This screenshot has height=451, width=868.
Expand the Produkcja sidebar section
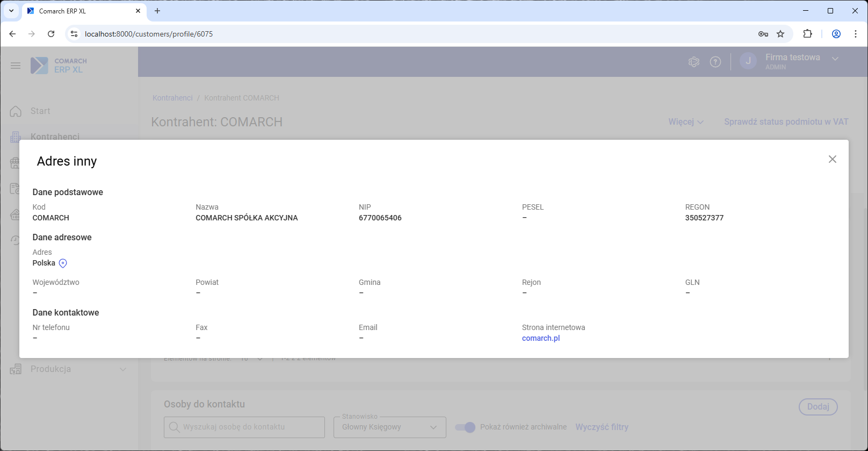point(122,369)
